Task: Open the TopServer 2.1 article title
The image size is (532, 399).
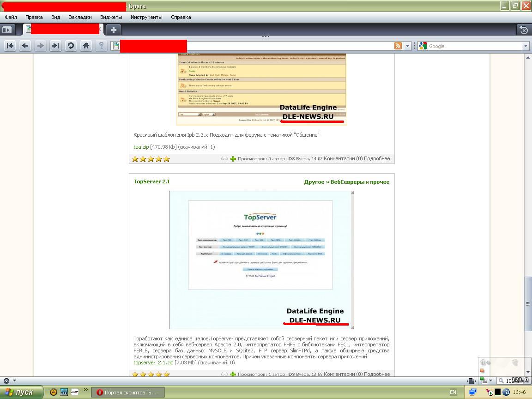Action: [x=151, y=181]
